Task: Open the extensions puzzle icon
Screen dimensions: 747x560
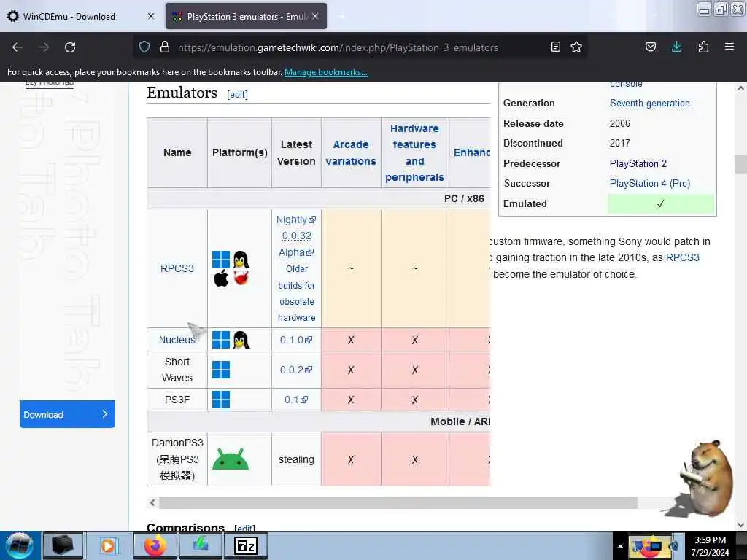Action: click(x=703, y=47)
